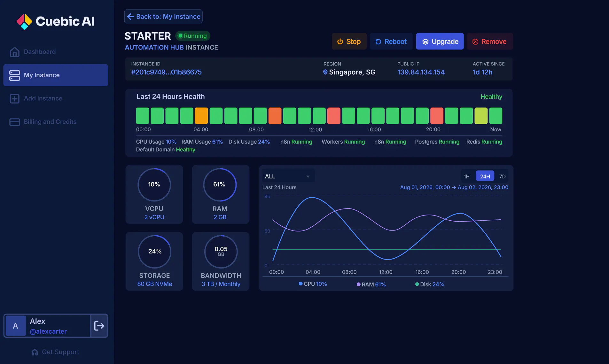Click the Cuebic AI logo icon

point(25,22)
